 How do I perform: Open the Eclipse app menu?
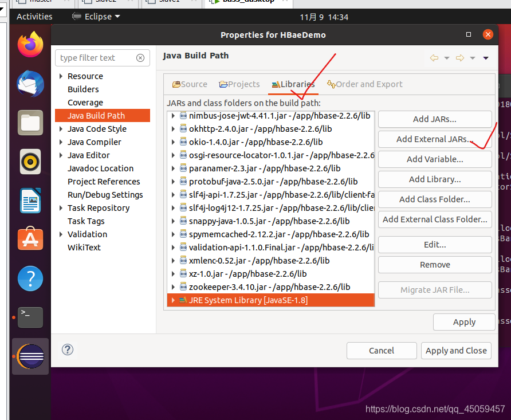pyautogui.click(x=96, y=17)
